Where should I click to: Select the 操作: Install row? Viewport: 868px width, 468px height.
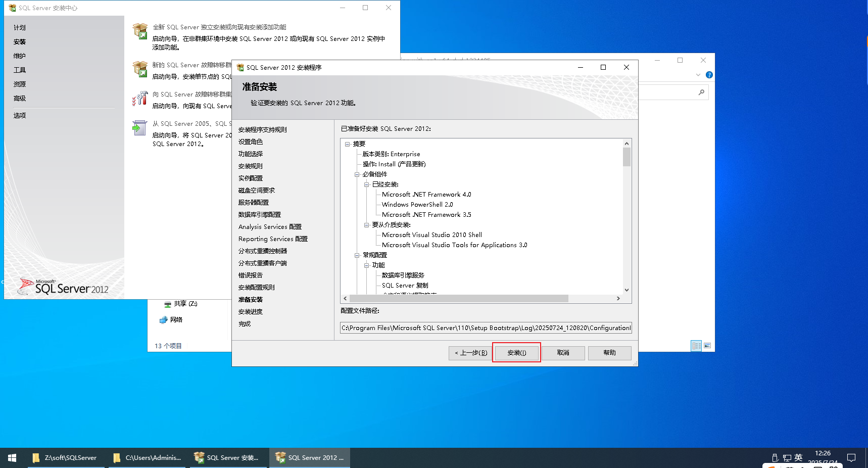coord(394,164)
